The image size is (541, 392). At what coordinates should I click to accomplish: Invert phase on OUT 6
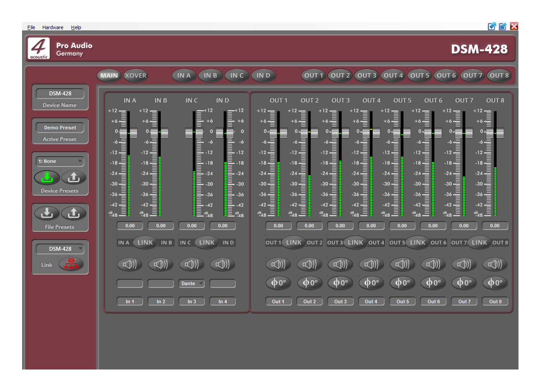tap(433, 283)
